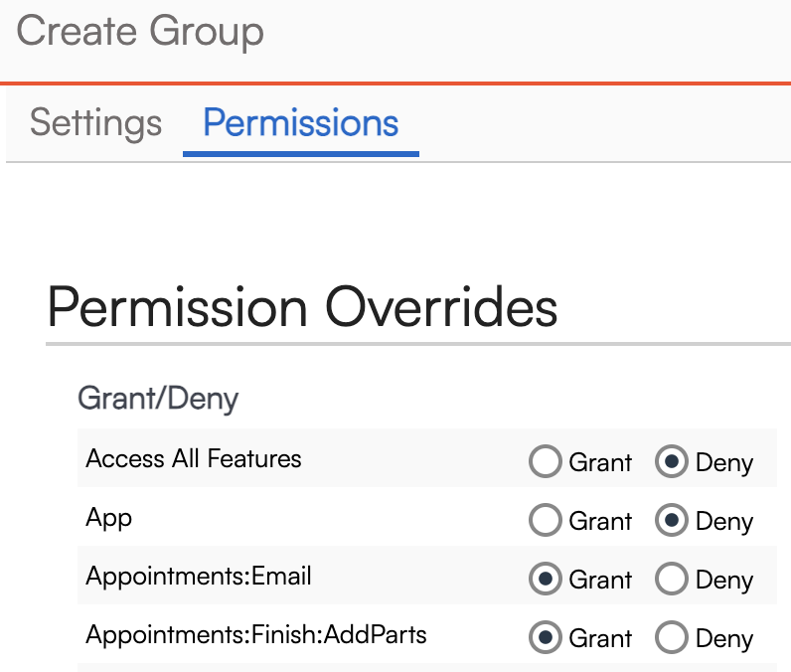This screenshot has height=672, width=791.
Task: Pick Deny radio for Appointments:Finish:AddParts
Action: point(672,638)
